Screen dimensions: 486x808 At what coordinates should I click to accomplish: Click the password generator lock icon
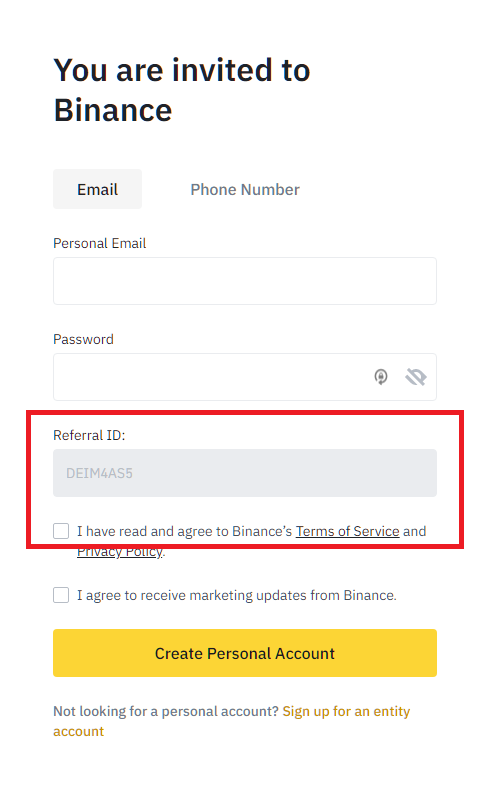pyautogui.click(x=381, y=377)
